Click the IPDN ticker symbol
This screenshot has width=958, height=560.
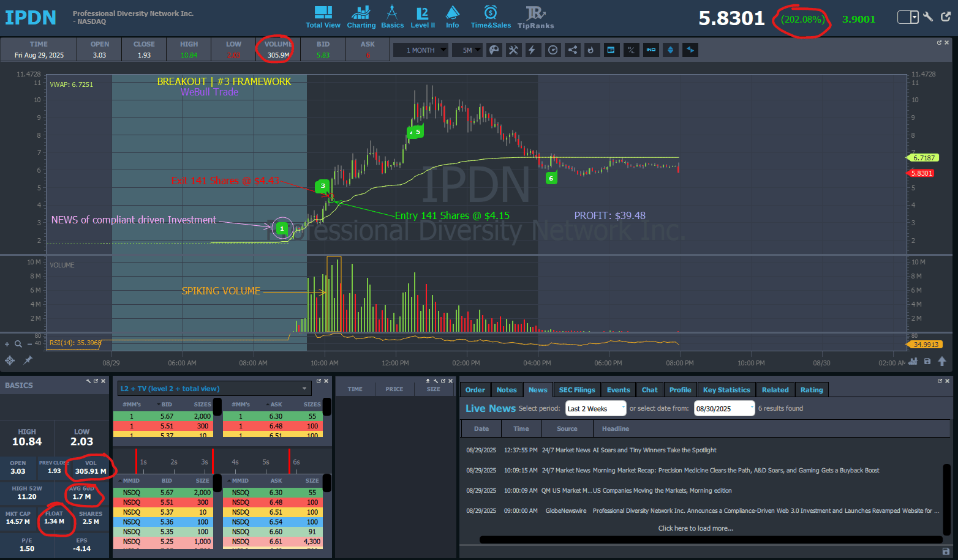coord(31,18)
